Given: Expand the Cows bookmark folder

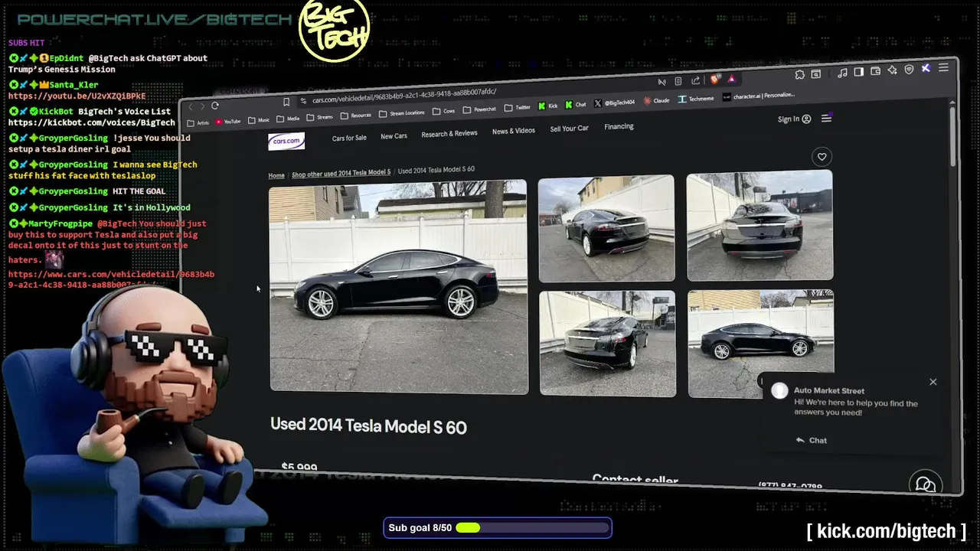Looking at the screenshot, I should tap(444, 111).
